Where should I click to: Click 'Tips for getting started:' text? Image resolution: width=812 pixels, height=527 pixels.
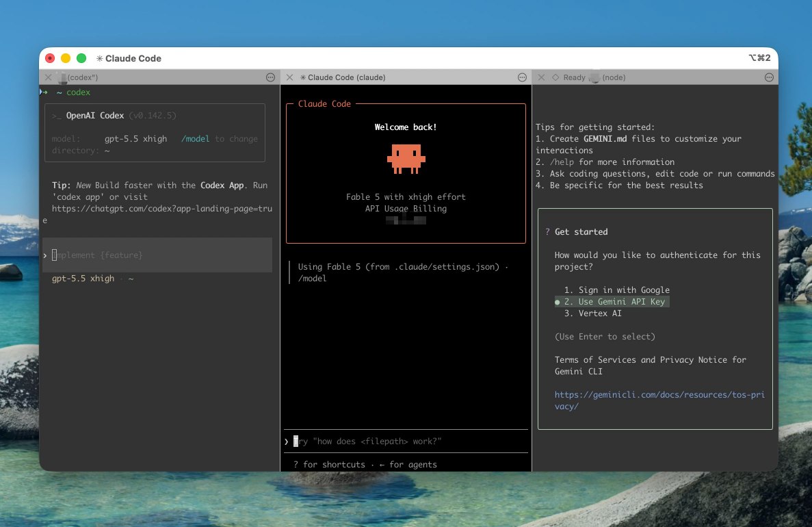pos(595,127)
